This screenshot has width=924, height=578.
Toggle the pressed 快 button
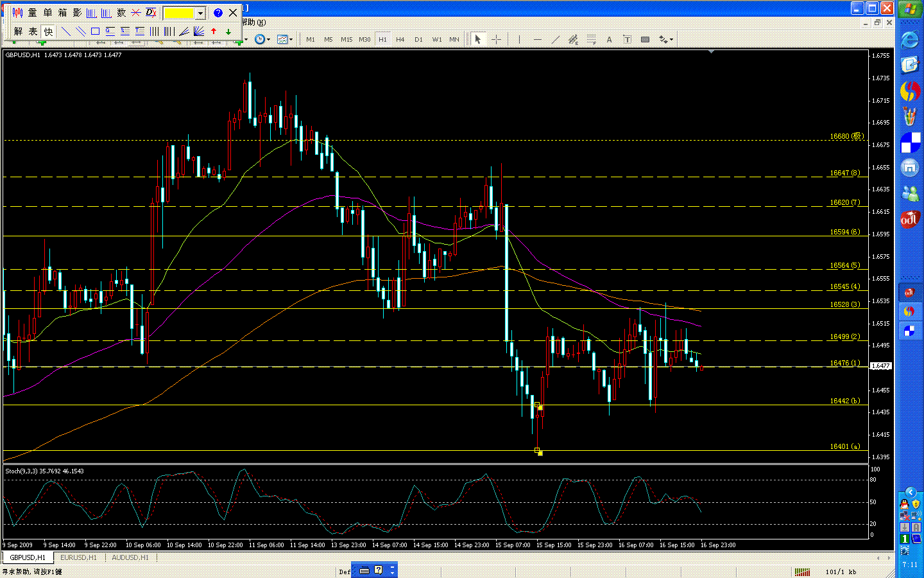click(x=48, y=31)
